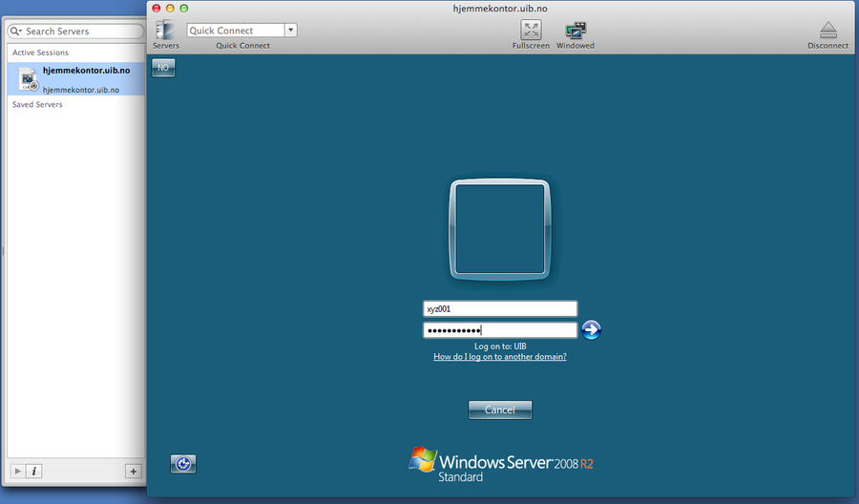The height and width of the screenshot is (504, 859).
Task: Switch to Windowed mode
Action: click(x=575, y=30)
